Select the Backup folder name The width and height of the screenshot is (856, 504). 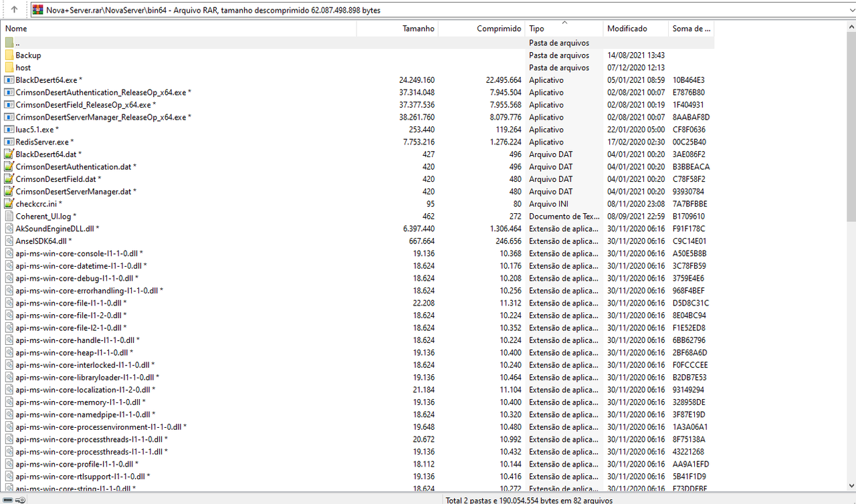pos(28,55)
